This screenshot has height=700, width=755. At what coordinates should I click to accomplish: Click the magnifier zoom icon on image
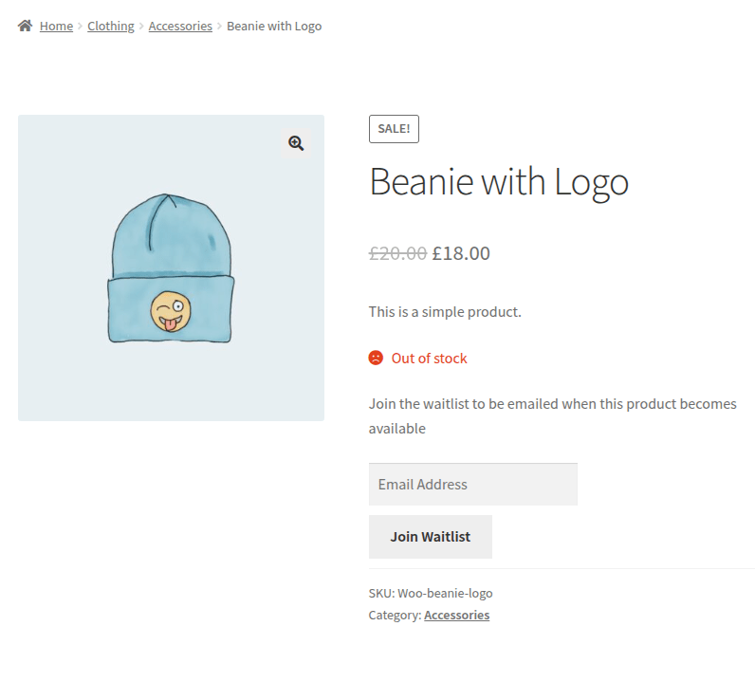click(296, 143)
